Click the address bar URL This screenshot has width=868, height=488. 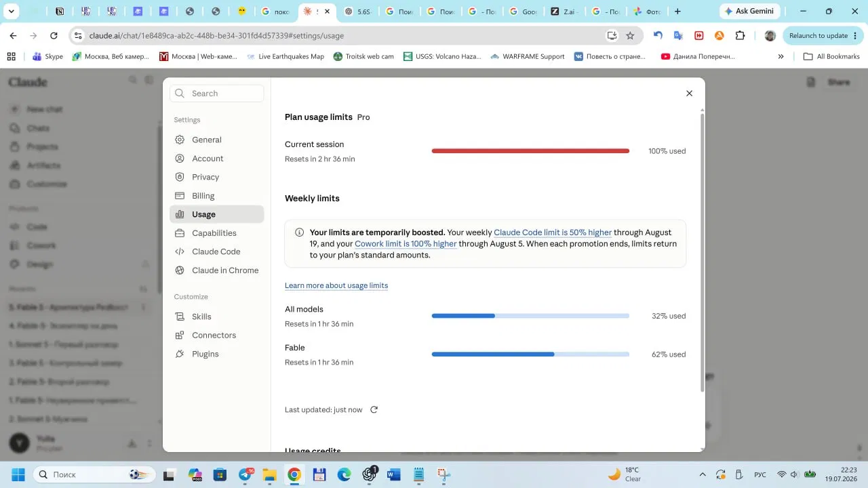coord(216,36)
